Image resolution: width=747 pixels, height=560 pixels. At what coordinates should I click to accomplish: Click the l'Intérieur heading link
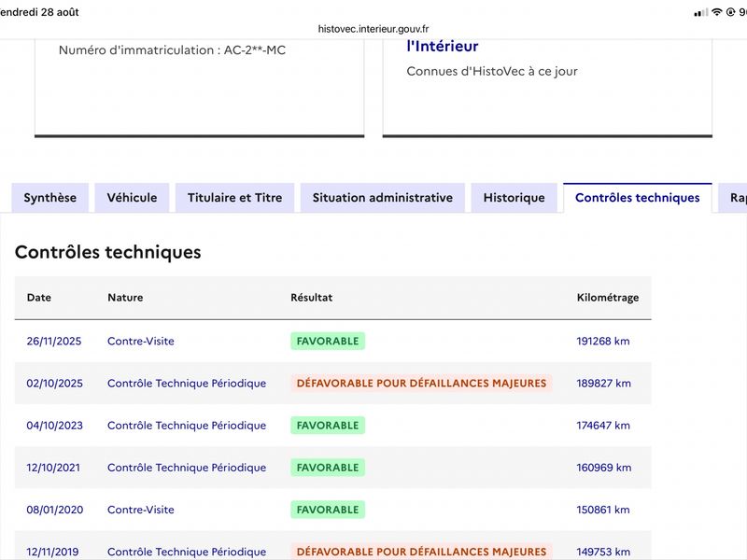point(442,46)
